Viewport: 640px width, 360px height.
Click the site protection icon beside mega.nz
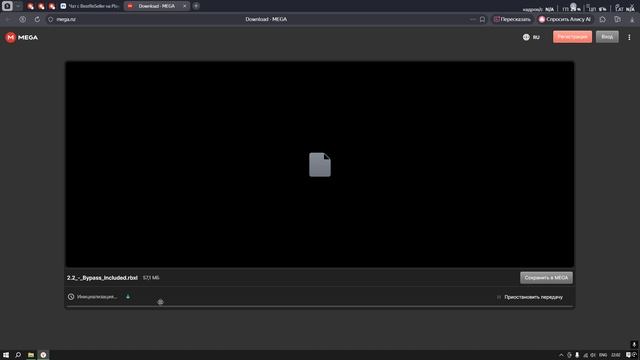(x=51, y=19)
